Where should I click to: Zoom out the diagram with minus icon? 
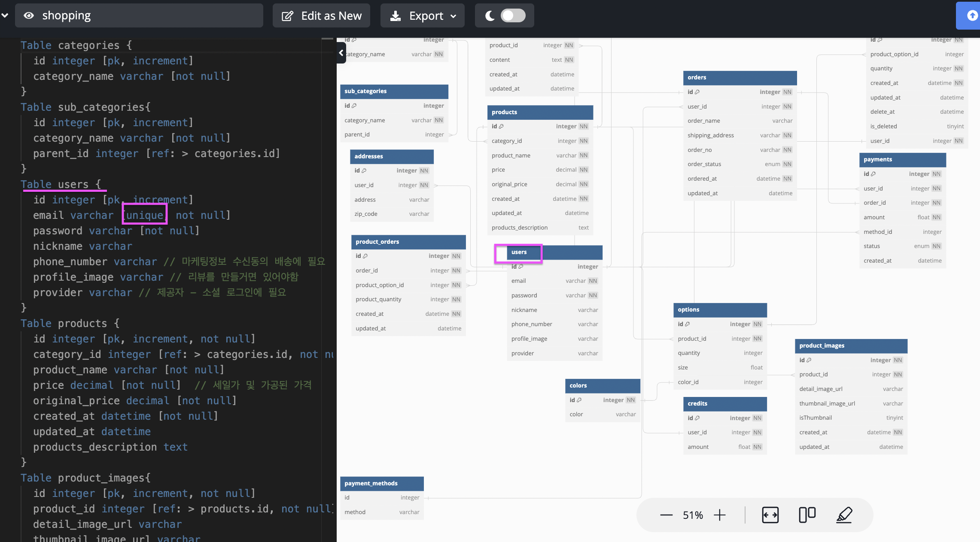point(666,515)
